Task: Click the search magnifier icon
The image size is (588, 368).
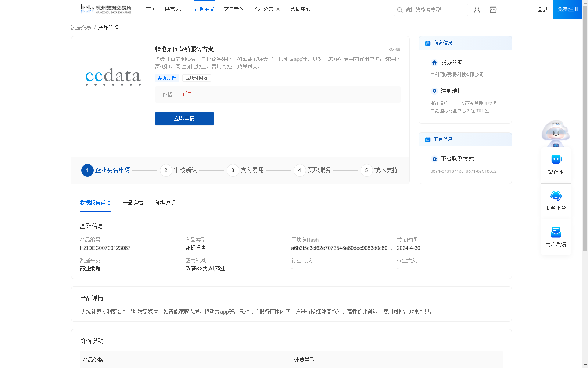Action: [x=400, y=10]
